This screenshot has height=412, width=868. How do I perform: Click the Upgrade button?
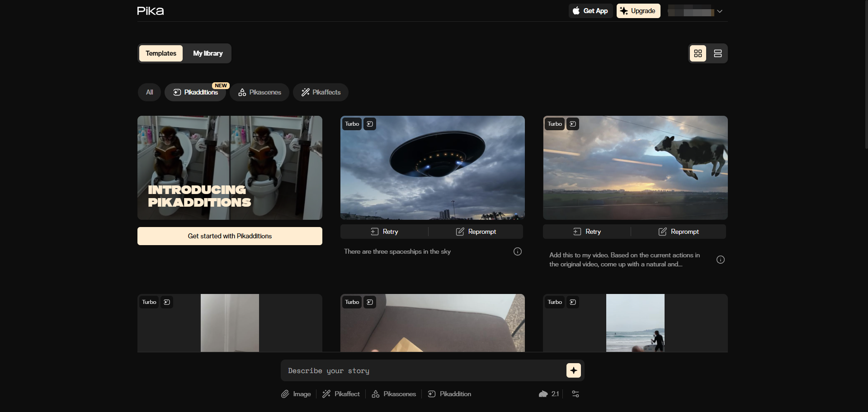coord(638,11)
